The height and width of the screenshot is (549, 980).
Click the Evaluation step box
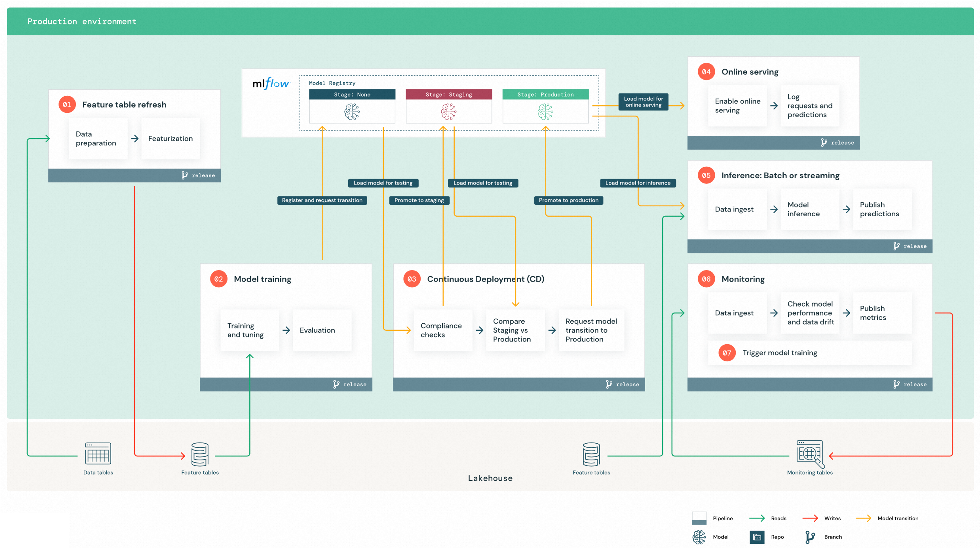pos(322,330)
